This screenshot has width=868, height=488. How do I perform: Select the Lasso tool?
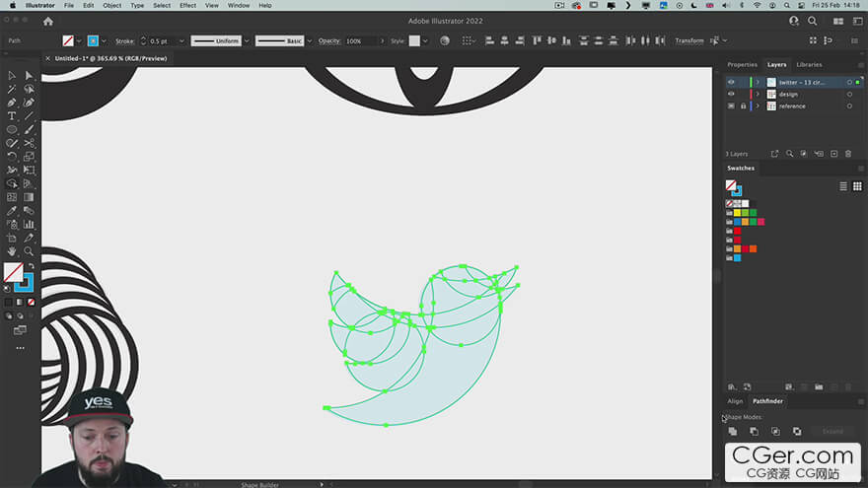(29, 89)
